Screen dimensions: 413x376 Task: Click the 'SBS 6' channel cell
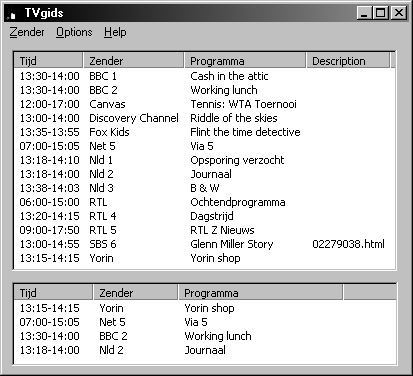point(103,244)
